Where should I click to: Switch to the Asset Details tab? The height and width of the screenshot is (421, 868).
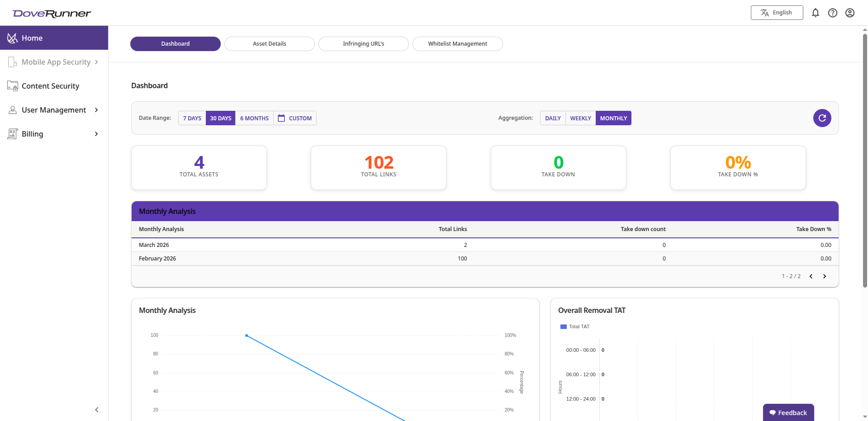[269, 43]
